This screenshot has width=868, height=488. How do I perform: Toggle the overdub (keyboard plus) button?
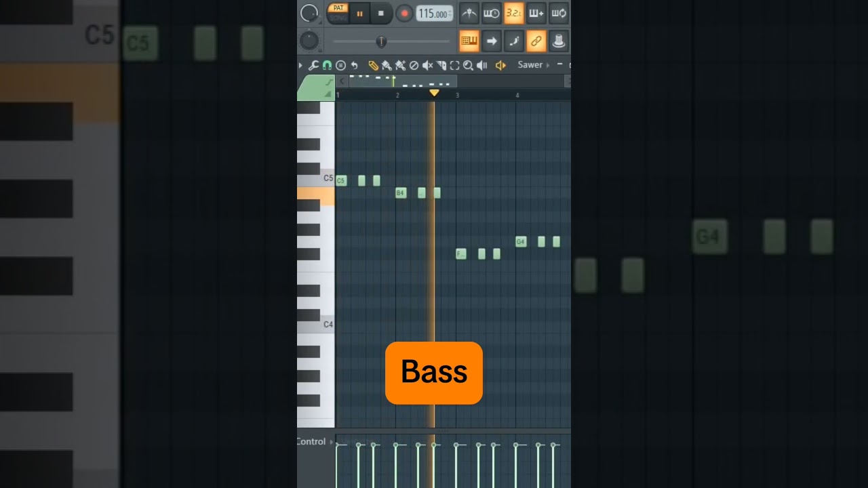pyautogui.click(x=536, y=13)
